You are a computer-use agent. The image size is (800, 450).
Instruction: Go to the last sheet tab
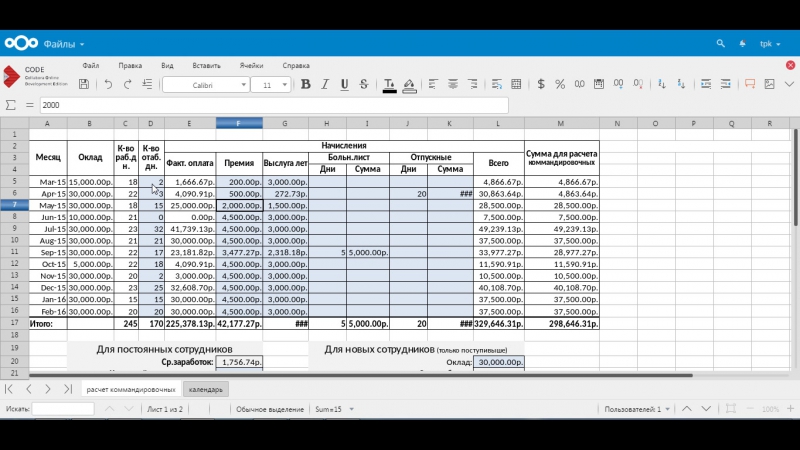[67, 389]
